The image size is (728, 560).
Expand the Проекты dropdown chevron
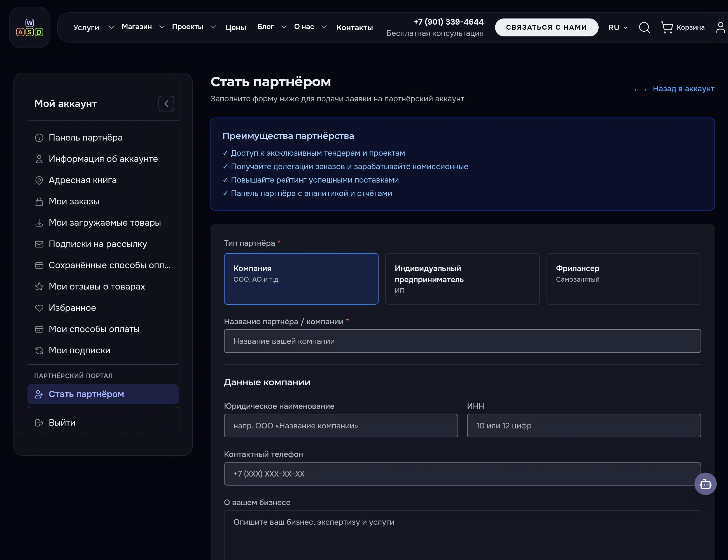213,27
